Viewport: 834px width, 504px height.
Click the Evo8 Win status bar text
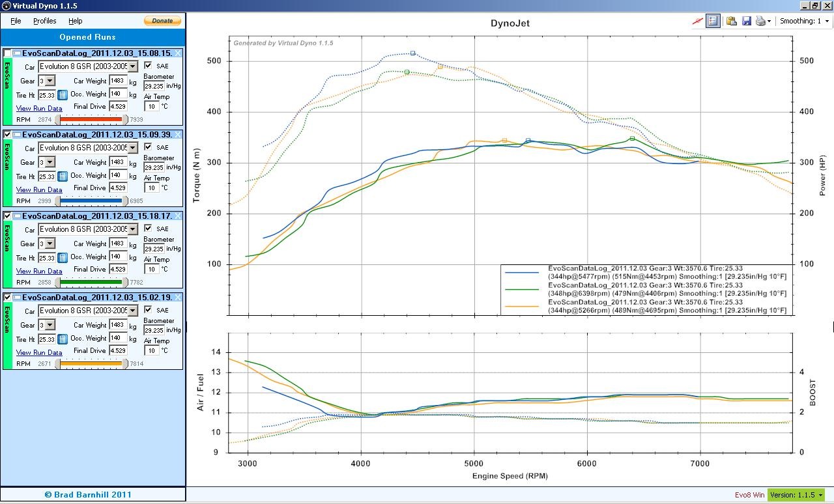coord(750,495)
